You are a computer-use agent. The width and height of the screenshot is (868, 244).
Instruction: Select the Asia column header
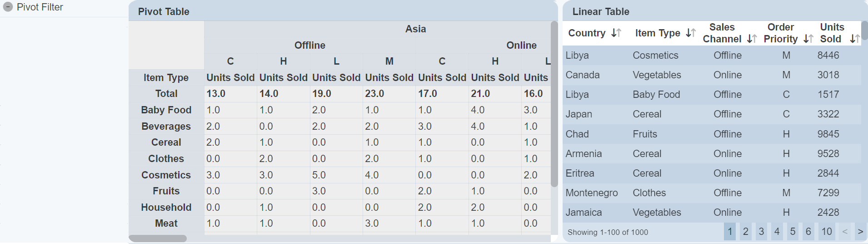(x=415, y=29)
